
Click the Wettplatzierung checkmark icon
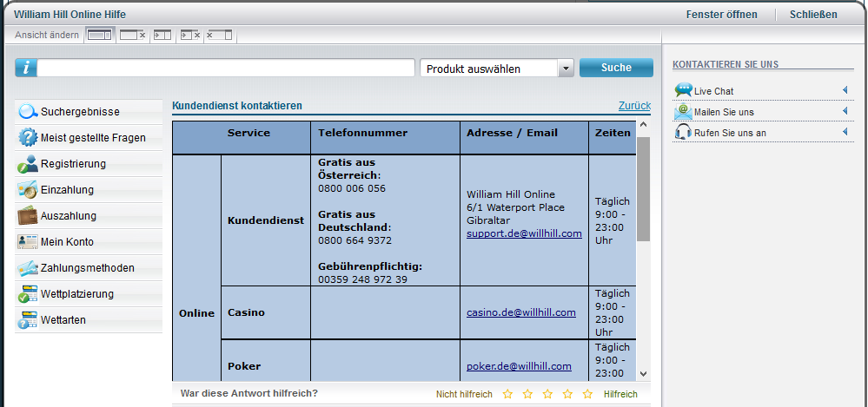pos(28,293)
